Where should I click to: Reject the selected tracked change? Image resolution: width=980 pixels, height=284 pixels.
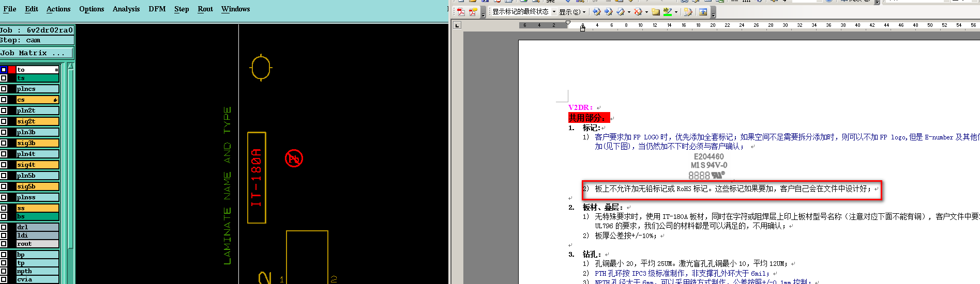pyautogui.click(x=638, y=11)
